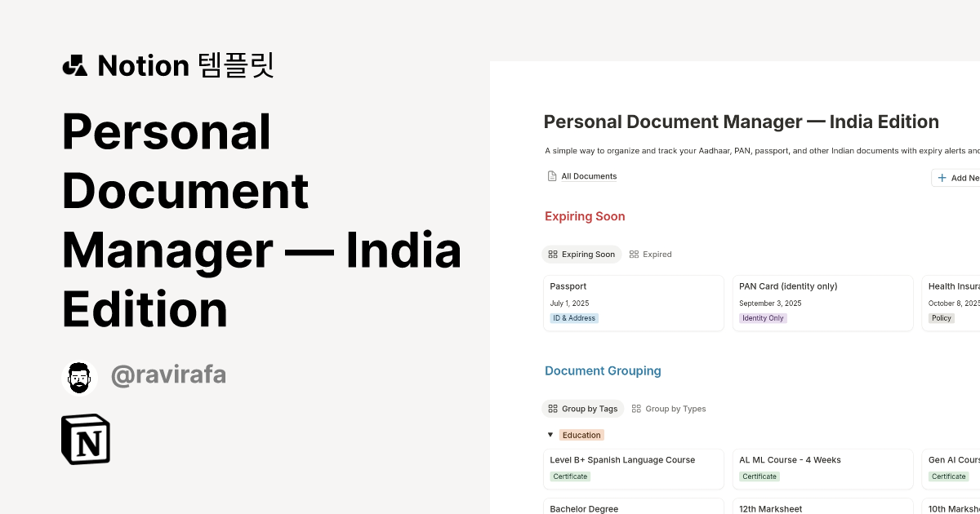
Task: Click the grid icon next to Group by Tags
Action: click(x=553, y=408)
